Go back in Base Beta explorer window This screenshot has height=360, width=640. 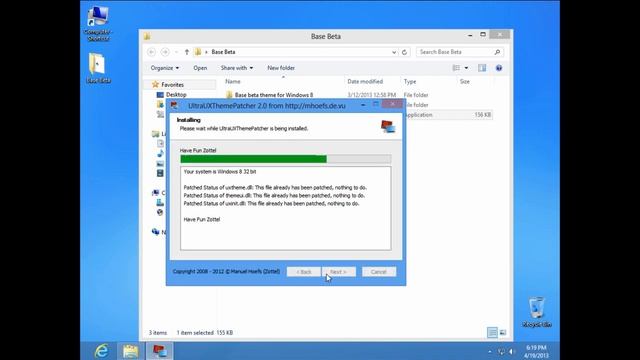click(x=151, y=52)
